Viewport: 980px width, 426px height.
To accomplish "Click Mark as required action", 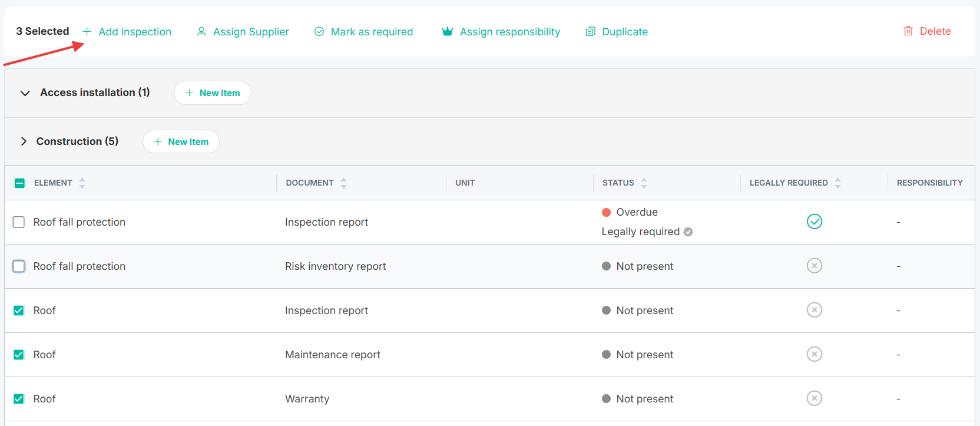I will pos(363,31).
